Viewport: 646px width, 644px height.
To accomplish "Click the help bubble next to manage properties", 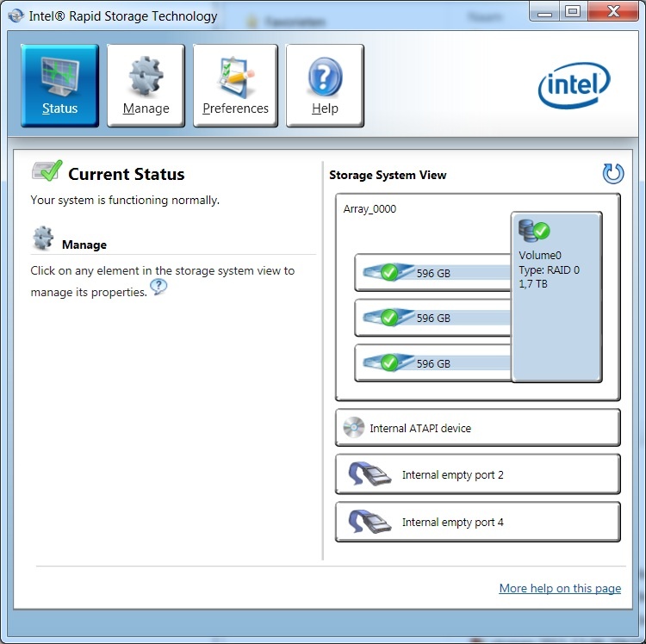I will 158,286.
